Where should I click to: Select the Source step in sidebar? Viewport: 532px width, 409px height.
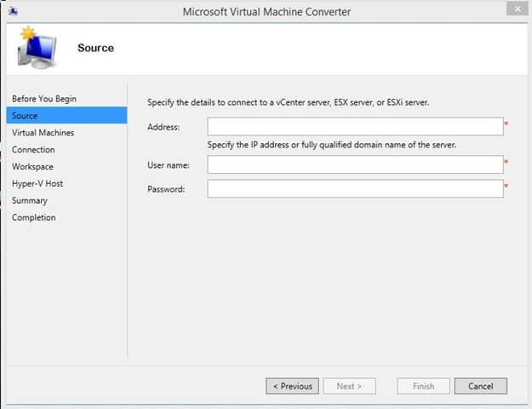[67, 116]
